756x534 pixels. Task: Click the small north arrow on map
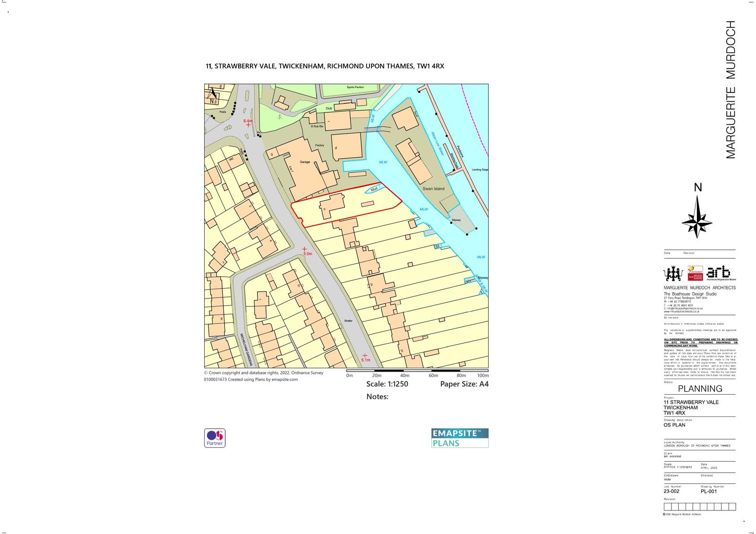(x=211, y=95)
